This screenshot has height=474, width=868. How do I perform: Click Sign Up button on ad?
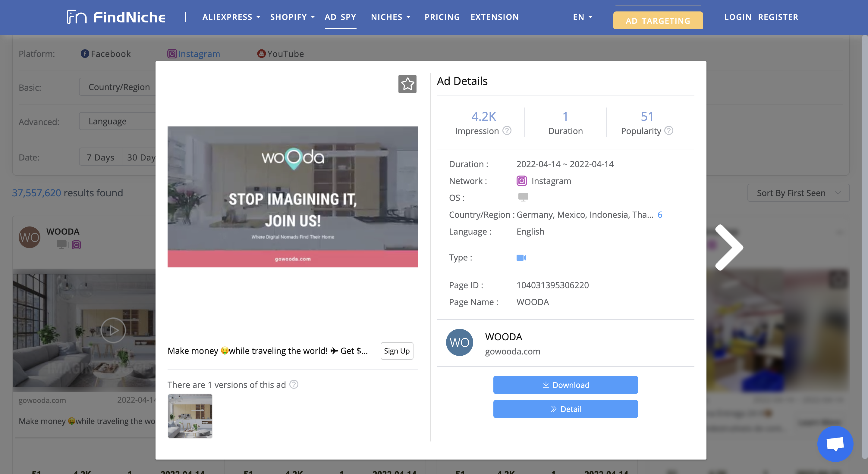pos(397,351)
